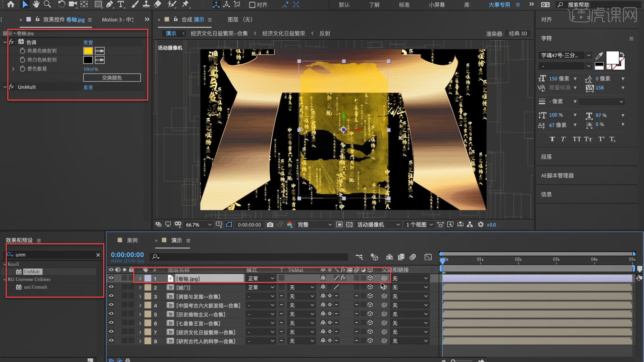Hide the 调查与发掘--合集 layer
Screen dimensions: 644x362
[x=111, y=296]
